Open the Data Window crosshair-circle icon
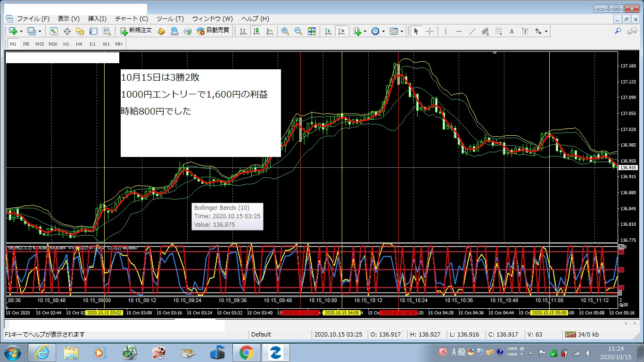 pyautogui.click(x=67, y=31)
